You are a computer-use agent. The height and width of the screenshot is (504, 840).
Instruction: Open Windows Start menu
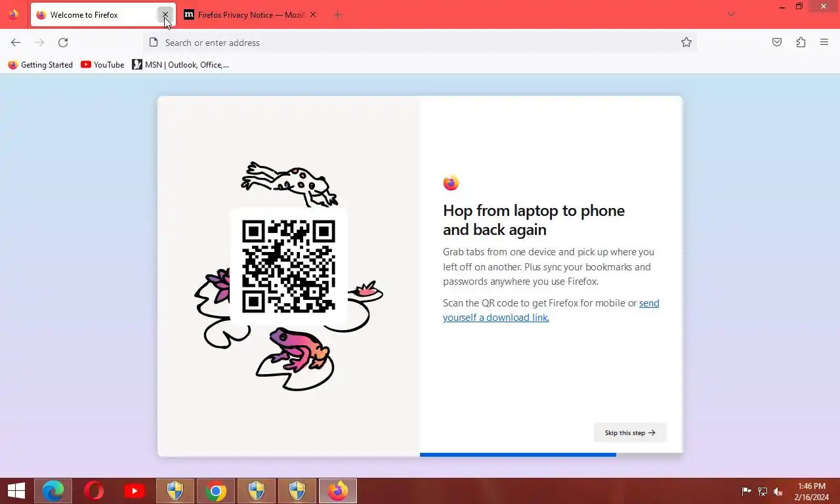click(x=16, y=491)
